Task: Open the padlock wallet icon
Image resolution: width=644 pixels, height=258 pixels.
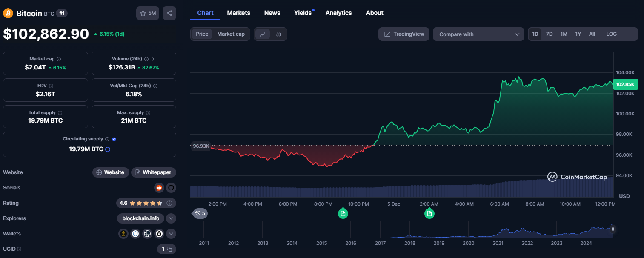Action: pyautogui.click(x=159, y=234)
